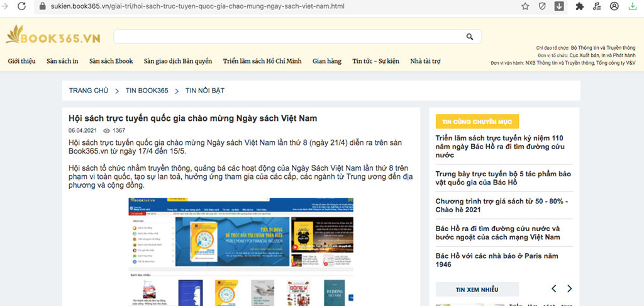
Task: Click the magnifier search icon on Book365
Action: (470, 37)
